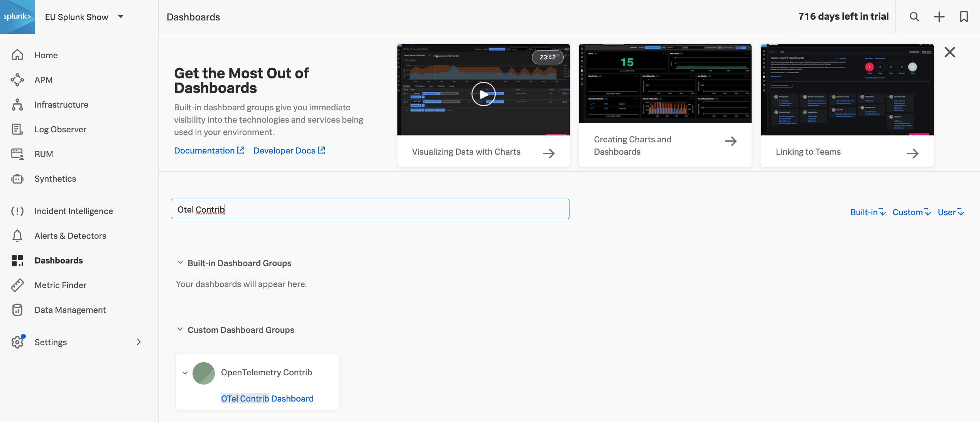The width and height of the screenshot is (980, 422).
Task: Open the Synthetics section
Action: pyautogui.click(x=55, y=179)
